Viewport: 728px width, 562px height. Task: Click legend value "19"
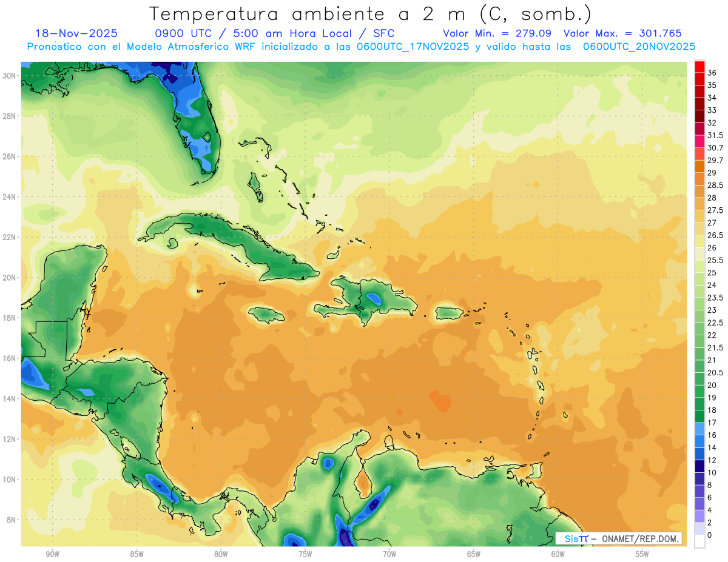click(712, 398)
